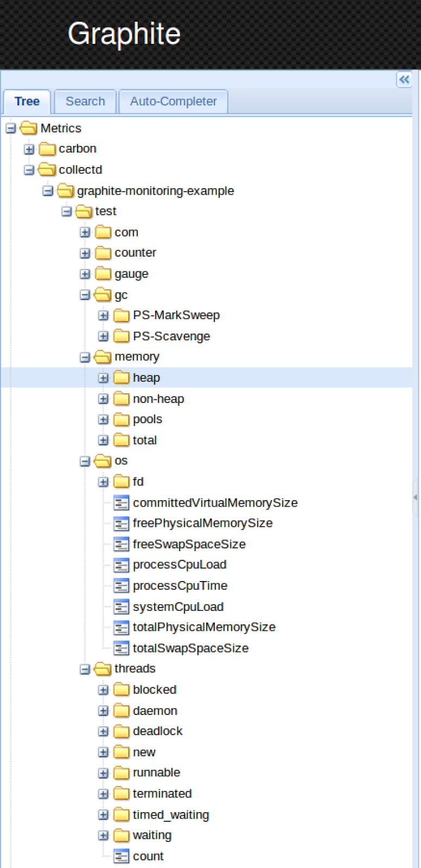This screenshot has width=421, height=868.
Task: Expand the deadlock folder
Action: click(104, 732)
